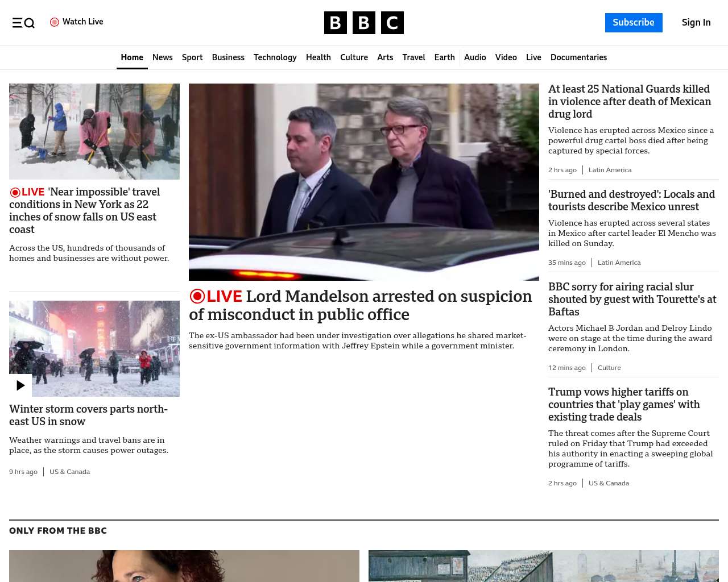Click 'The threat comes after the Supreme Court' summary

tap(630, 448)
